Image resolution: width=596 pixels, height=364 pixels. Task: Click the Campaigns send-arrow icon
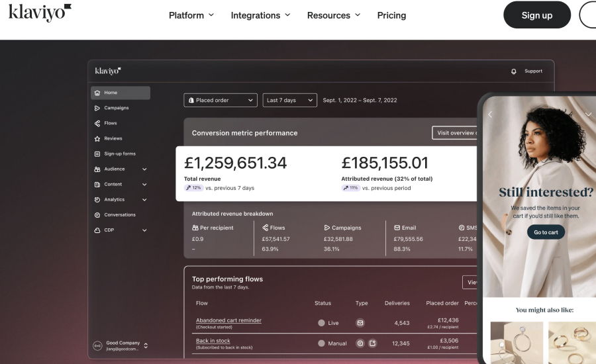coord(97,108)
